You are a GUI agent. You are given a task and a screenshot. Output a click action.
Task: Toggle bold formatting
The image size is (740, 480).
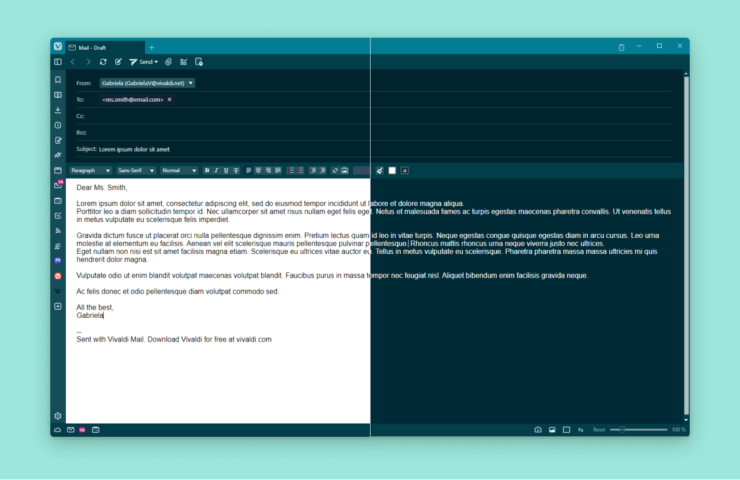point(207,170)
